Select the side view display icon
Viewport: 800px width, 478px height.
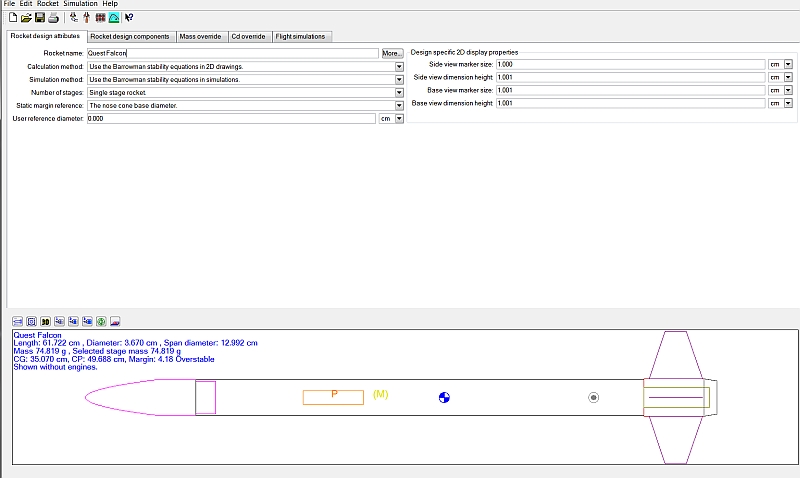coord(18,321)
